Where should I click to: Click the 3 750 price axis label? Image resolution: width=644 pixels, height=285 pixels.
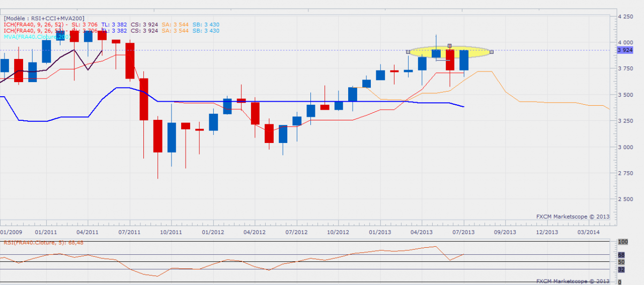click(x=626, y=68)
